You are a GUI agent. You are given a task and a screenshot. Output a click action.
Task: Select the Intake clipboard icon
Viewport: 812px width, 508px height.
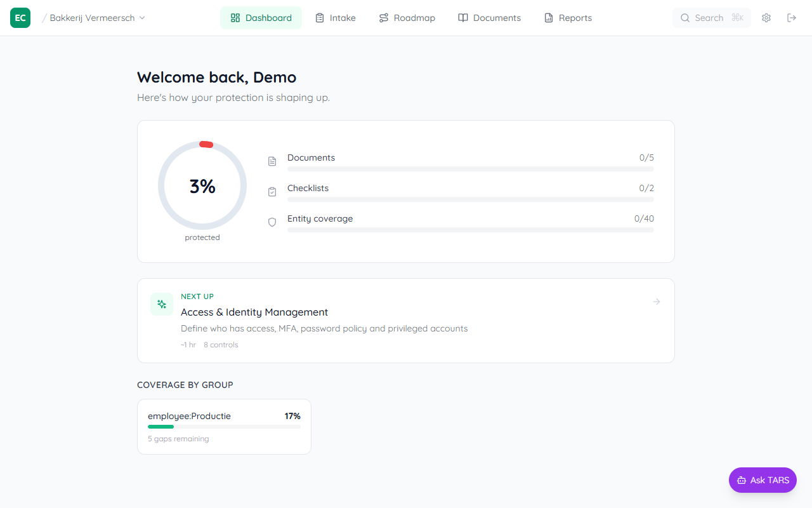tap(320, 18)
